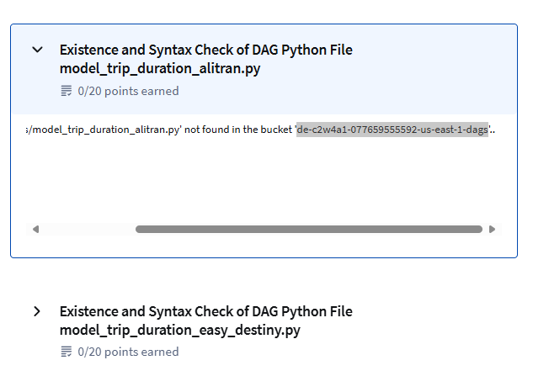The height and width of the screenshot is (392, 549).
Task: Collapse the model_trip_duration_alitran.py check section
Action: [x=37, y=50]
